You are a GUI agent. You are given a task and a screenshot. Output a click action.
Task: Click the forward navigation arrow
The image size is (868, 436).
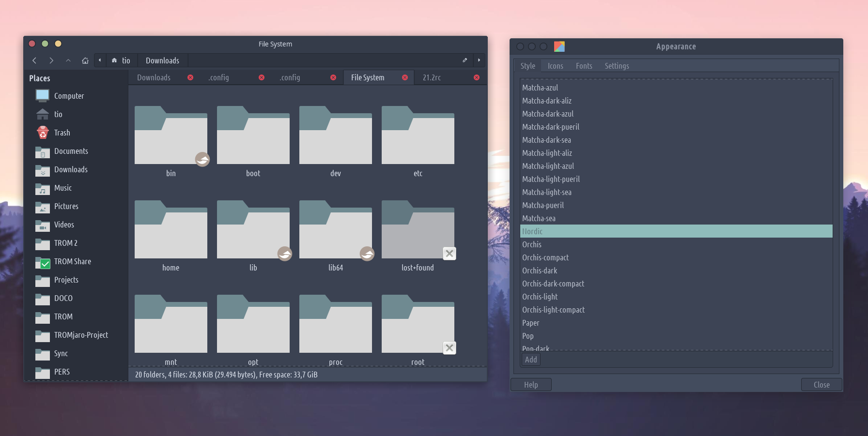(x=51, y=60)
